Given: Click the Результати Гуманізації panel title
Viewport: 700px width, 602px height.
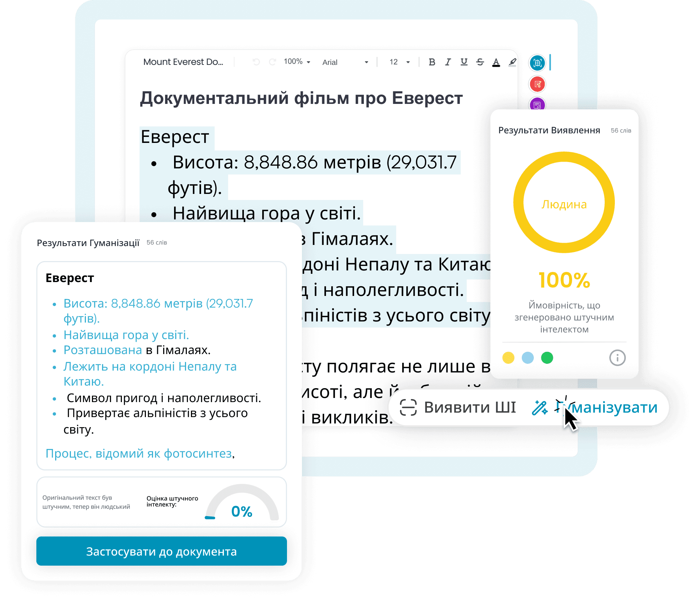Looking at the screenshot, I should pyautogui.click(x=88, y=243).
